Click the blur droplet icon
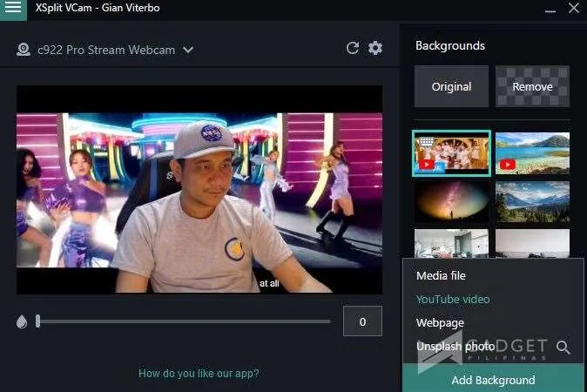This screenshot has width=587, height=392. (x=22, y=321)
